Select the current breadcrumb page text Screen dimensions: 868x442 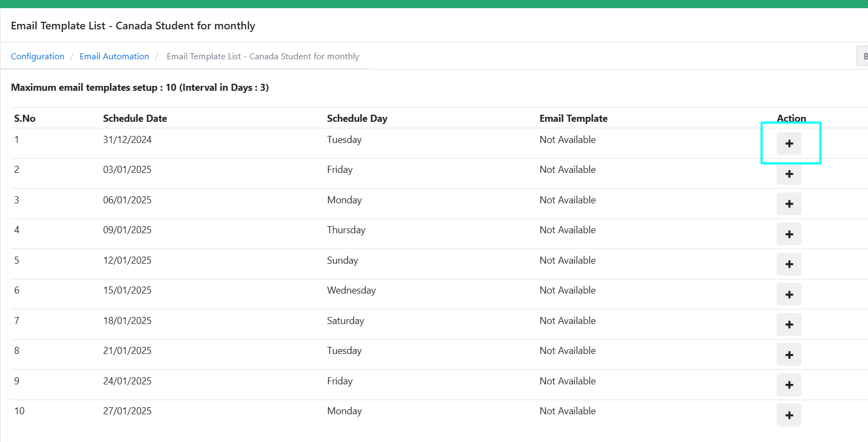pos(263,57)
